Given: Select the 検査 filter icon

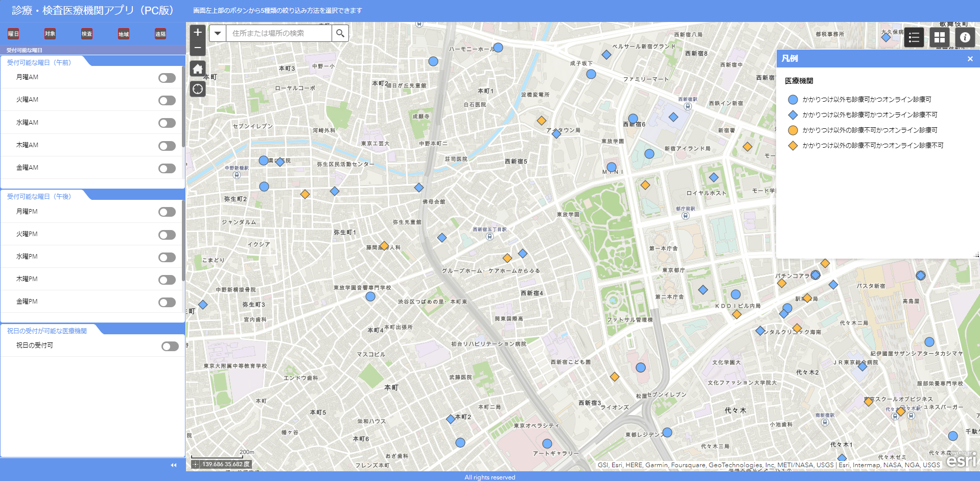Looking at the screenshot, I should [x=87, y=34].
